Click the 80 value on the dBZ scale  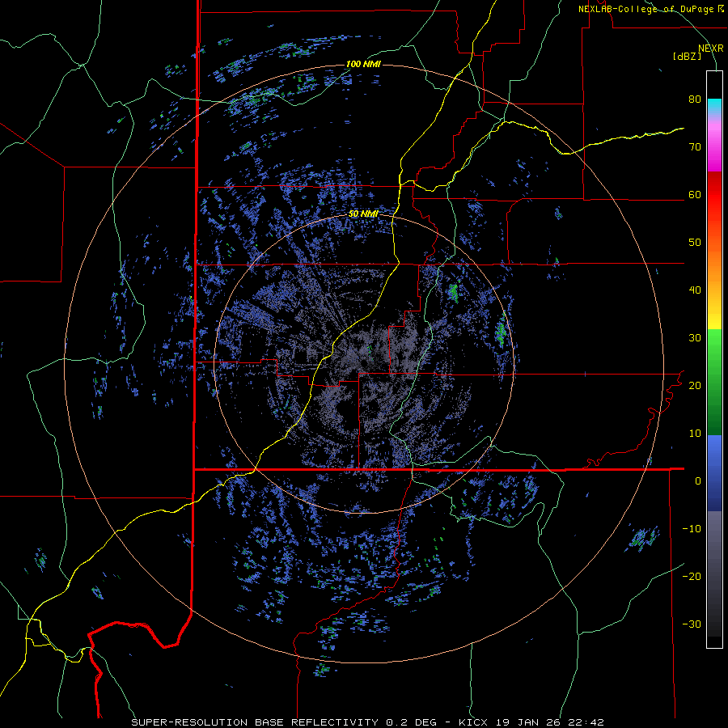tap(695, 99)
